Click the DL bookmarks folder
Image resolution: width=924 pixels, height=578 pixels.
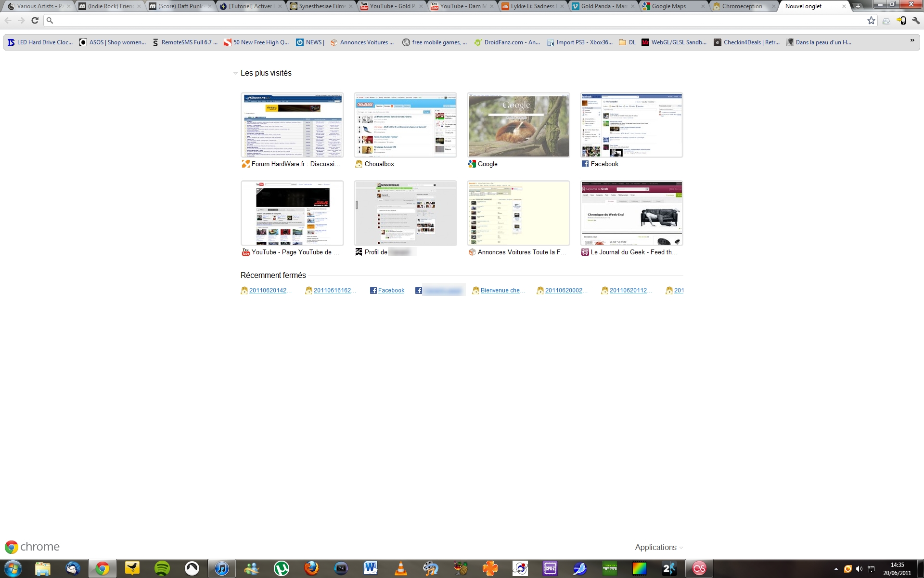tap(628, 42)
